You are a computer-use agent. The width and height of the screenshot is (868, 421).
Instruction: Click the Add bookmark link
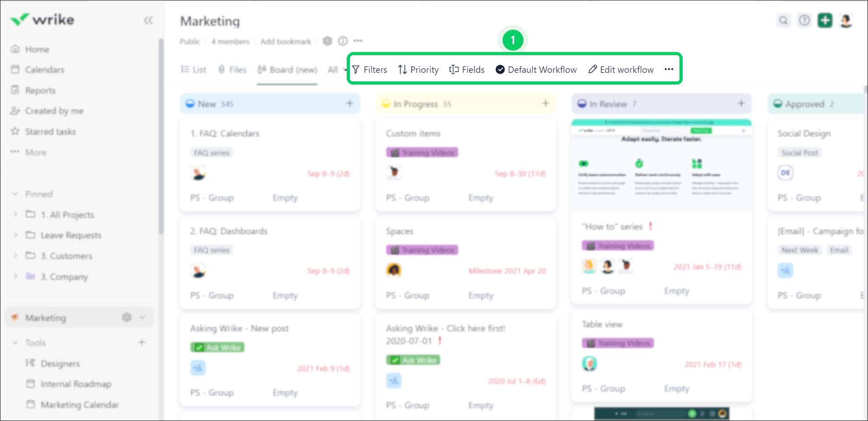285,41
